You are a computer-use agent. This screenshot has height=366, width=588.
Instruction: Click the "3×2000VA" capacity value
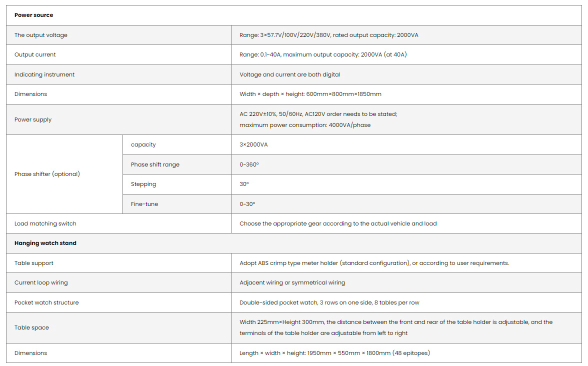coord(253,144)
